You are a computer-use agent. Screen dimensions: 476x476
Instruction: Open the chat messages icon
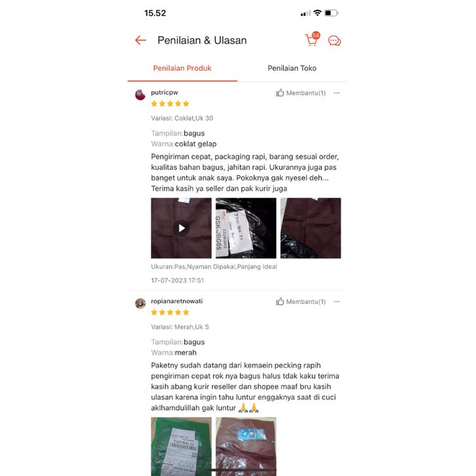[334, 41]
